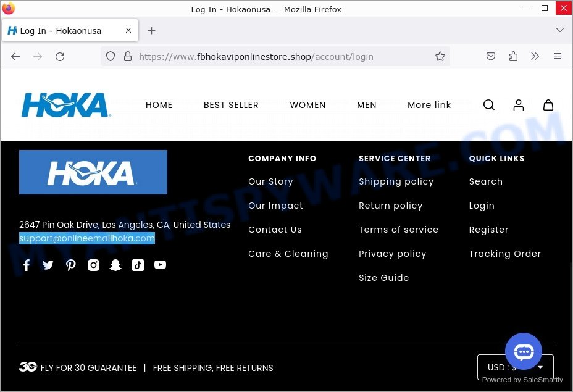Open Shipping policy link
The height and width of the screenshot is (392, 573).
click(396, 181)
